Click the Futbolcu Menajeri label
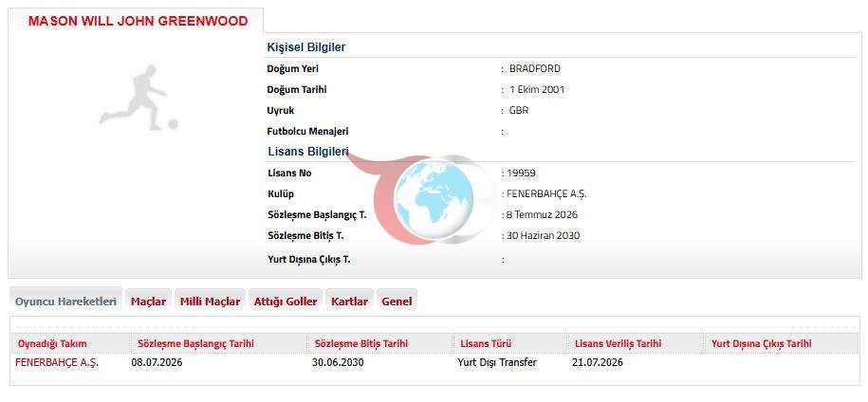This screenshot has height=402, width=868. coord(307,131)
